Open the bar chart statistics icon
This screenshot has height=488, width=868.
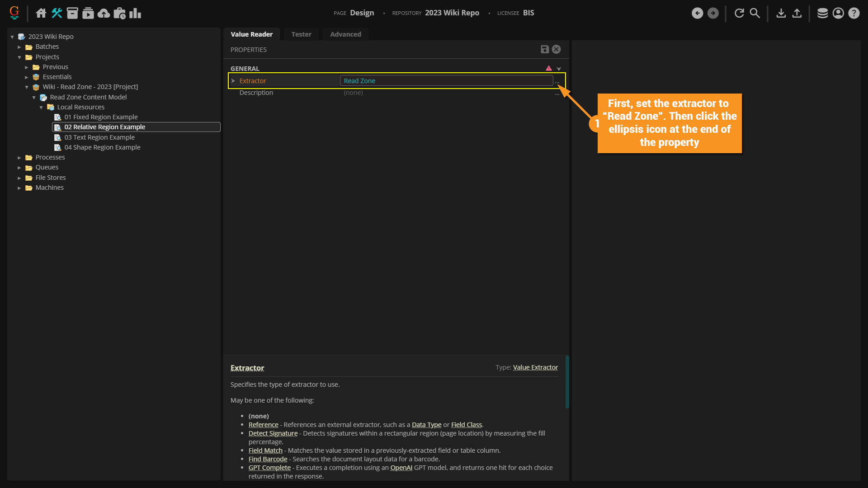pyautogui.click(x=135, y=13)
